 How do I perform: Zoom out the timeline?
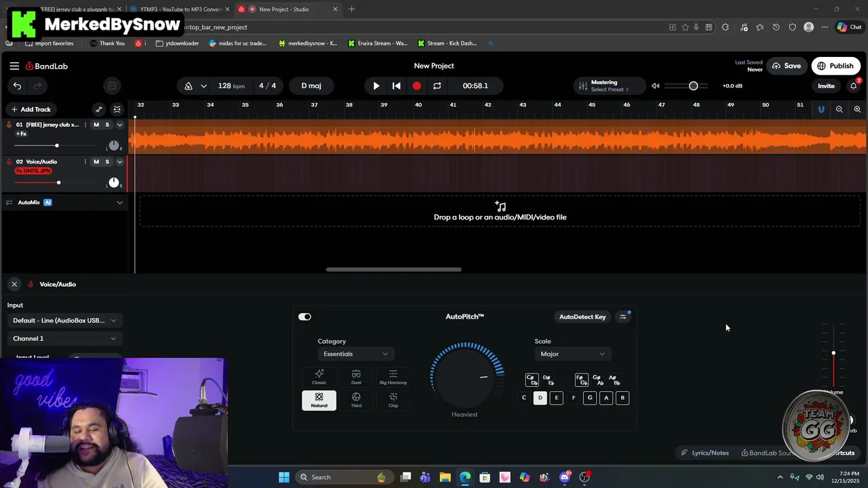click(840, 109)
